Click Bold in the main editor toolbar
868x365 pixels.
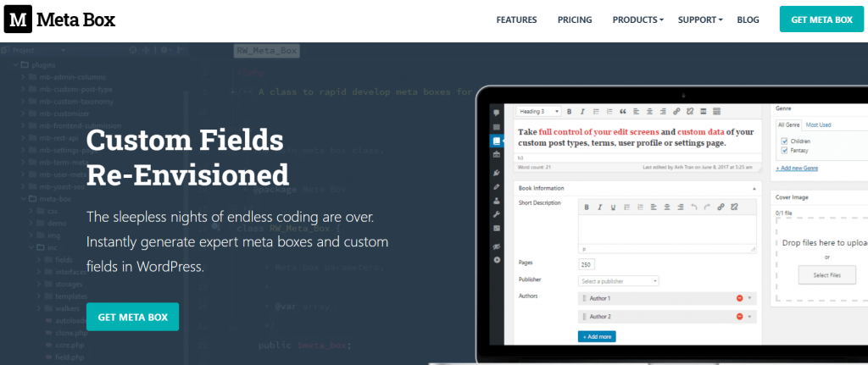coord(569,112)
